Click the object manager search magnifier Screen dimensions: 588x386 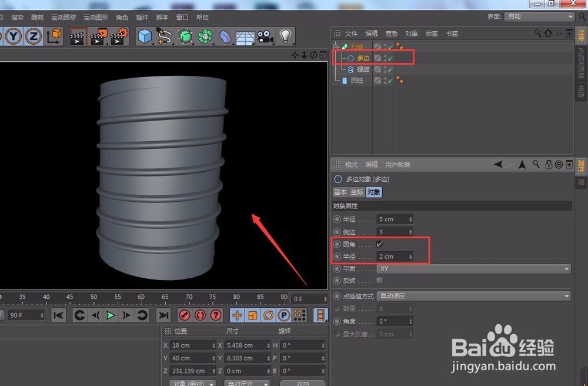(x=538, y=33)
